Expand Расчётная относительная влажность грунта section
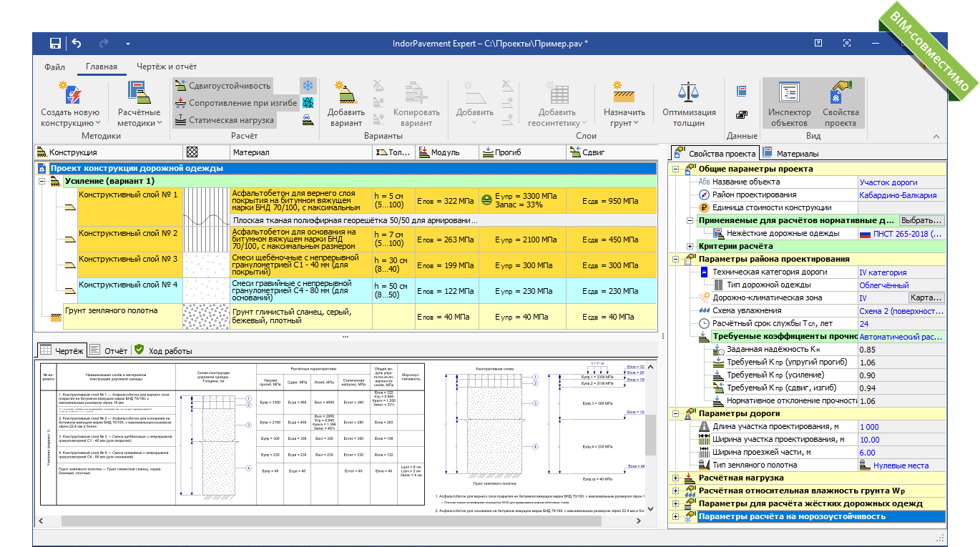This screenshot has height=547, width=980. [676, 491]
